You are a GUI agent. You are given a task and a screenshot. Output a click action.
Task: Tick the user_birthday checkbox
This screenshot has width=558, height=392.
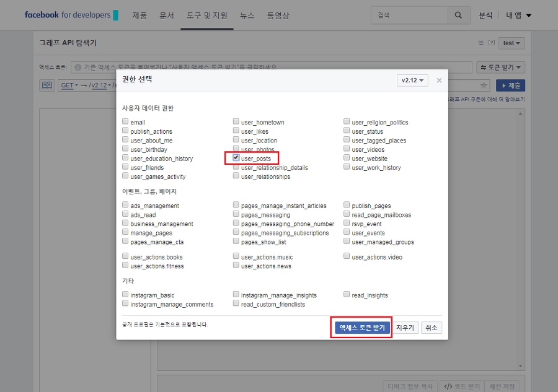pos(125,149)
